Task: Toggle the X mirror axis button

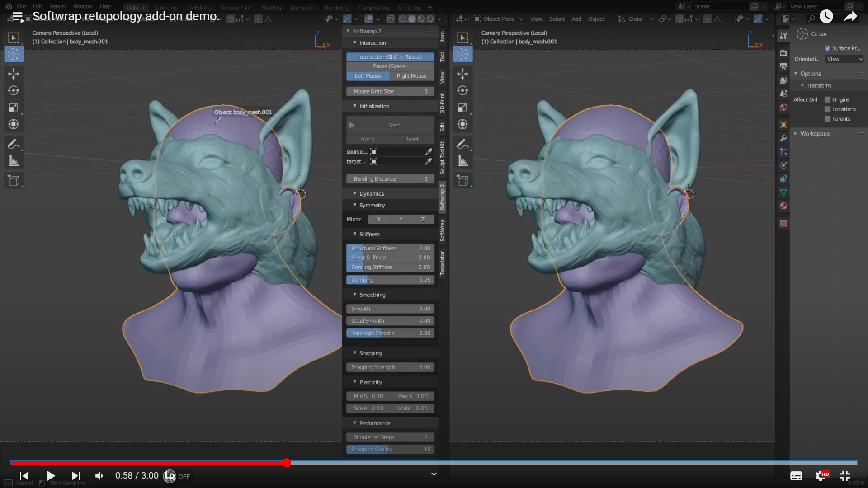Action: click(x=379, y=220)
